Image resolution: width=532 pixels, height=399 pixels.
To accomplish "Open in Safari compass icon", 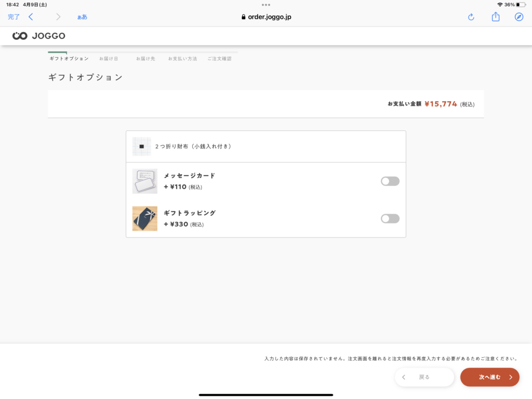I will pyautogui.click(x=518, y=17).
